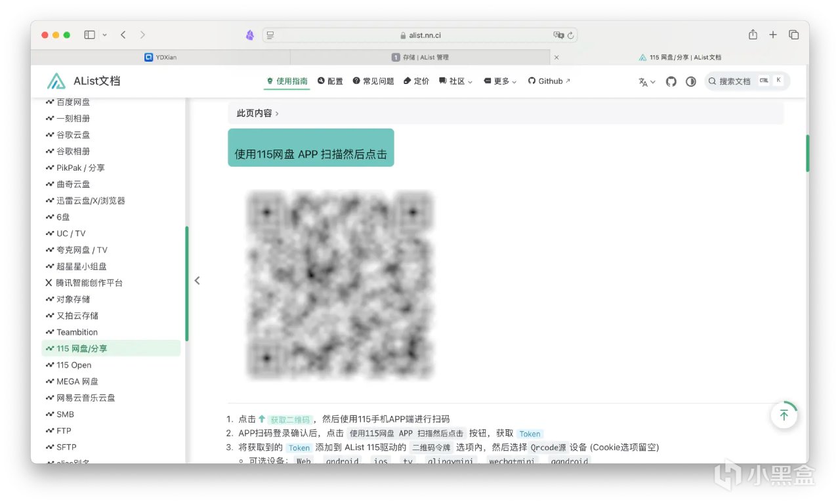Click the page vertical scrollbar thumb

tap(807, 153)
